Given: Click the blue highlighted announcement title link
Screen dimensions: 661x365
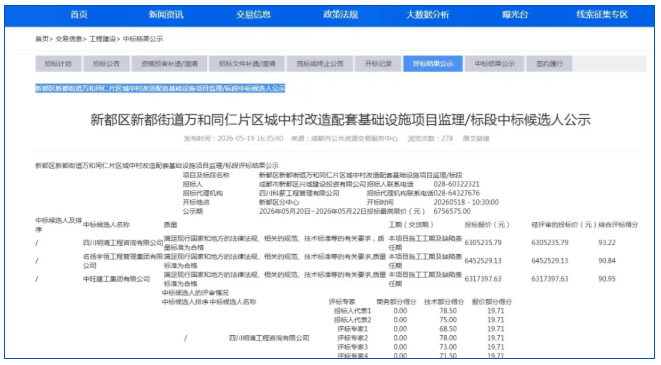Looking at the screenshot, I should pyautogui.click(x=160, y=88).
